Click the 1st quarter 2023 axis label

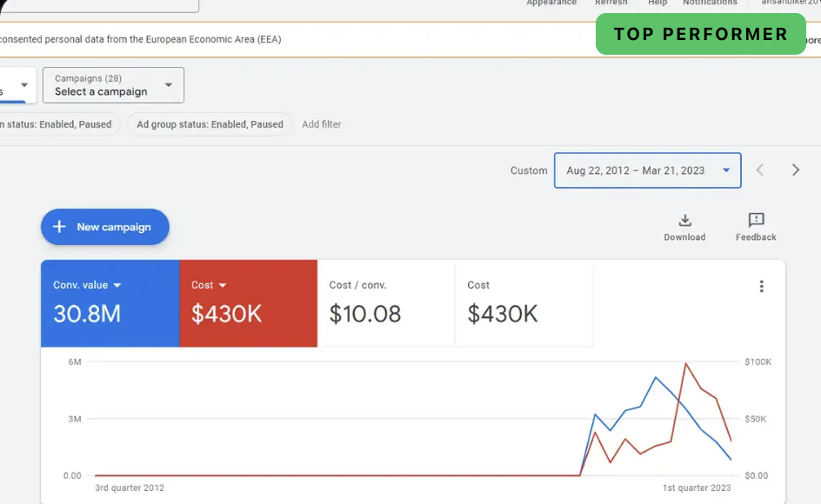click(x=697, y=487)
